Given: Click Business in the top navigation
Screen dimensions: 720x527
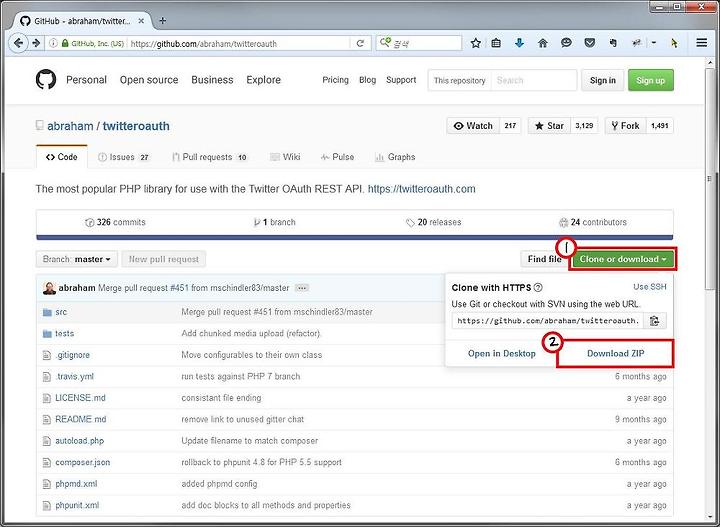Looking at the screenshot, I should 212,80.
